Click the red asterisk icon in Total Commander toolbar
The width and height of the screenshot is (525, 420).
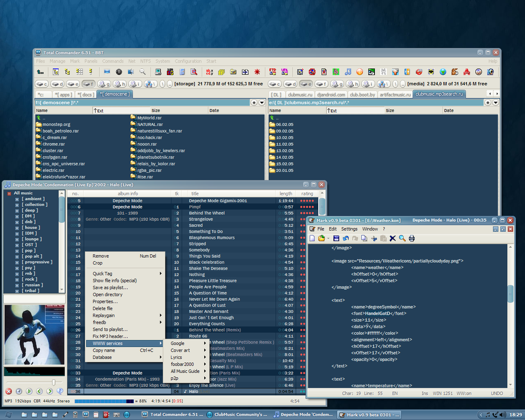point(257,72)
